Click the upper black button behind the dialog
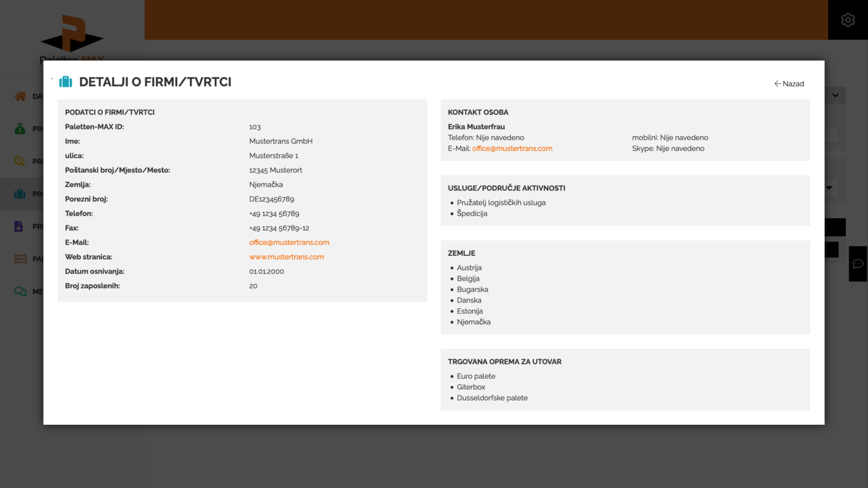Screen dimensions: 868x488 pyautogui.click(x=835, y=227)
